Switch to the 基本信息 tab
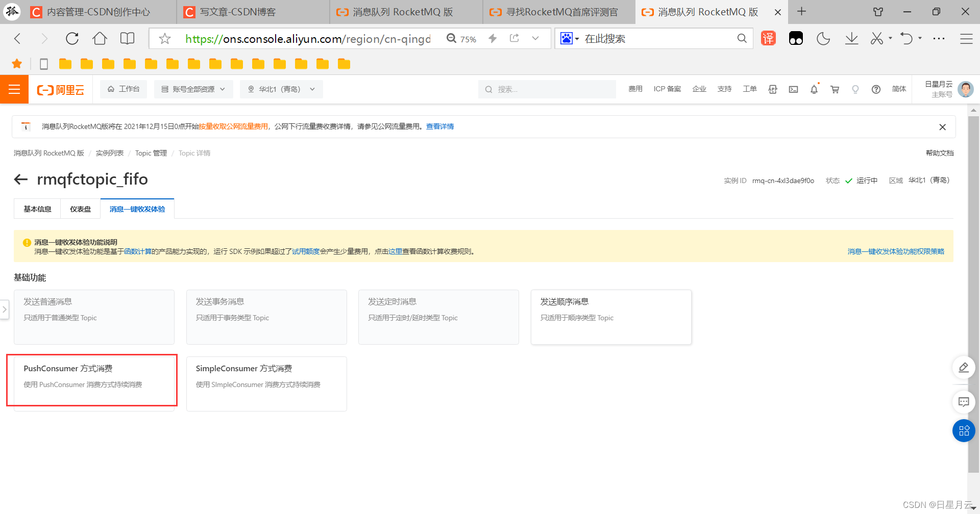 pos(37,209)
